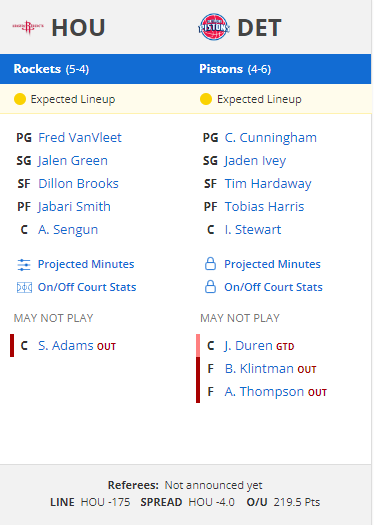Select C. Cunningham in the Pistons lineup
The height and width of the screenshot is (525, 376).
point(271,138)
